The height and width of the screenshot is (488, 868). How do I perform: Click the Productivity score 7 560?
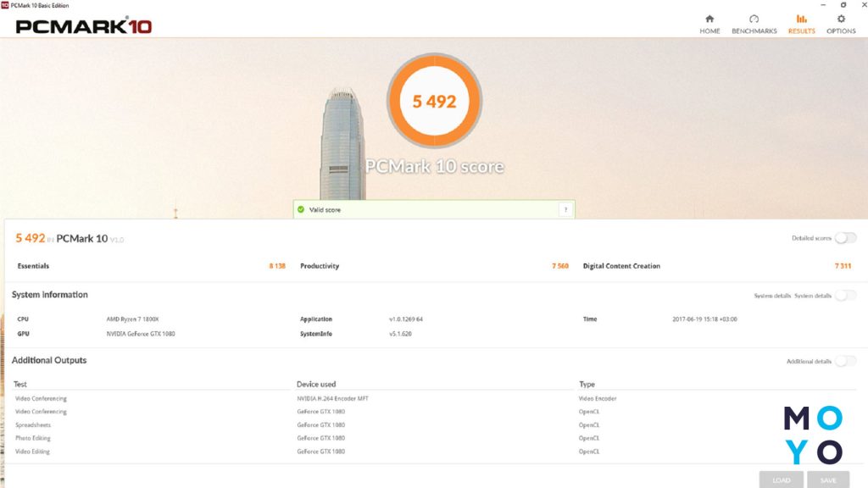pos(559,266)
